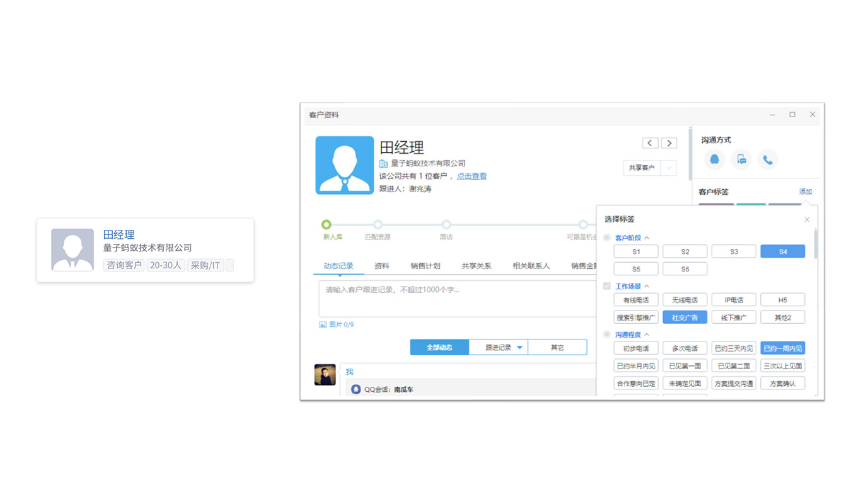This screenshot has width=851, height=504.
Task: Select the 线下推广 tag
Action: point(734,318)
